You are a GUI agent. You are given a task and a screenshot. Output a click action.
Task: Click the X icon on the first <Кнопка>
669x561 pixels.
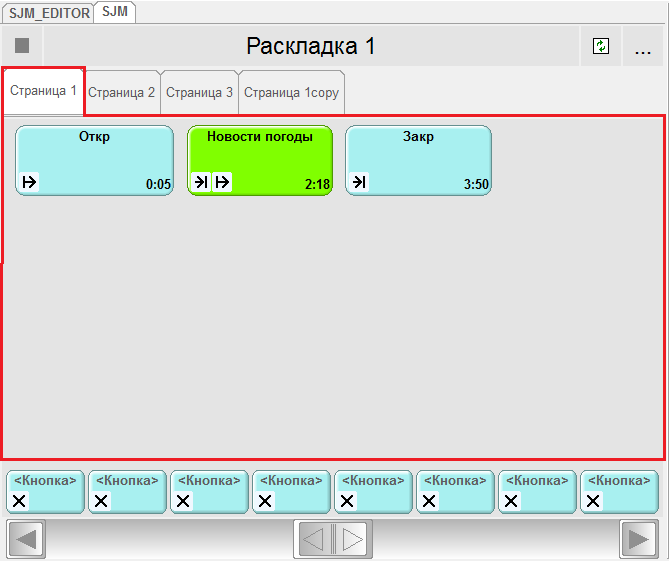[19, 501]
